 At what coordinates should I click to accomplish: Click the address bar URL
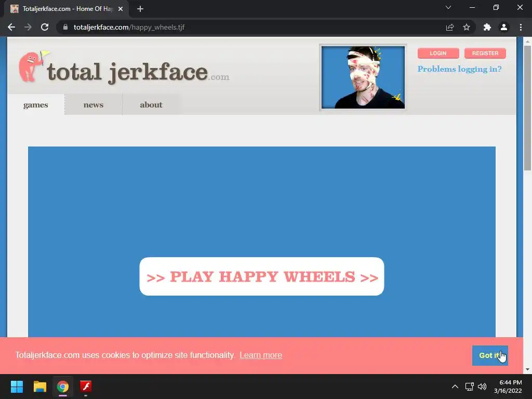pyautogui.click(x=129, y=27)
